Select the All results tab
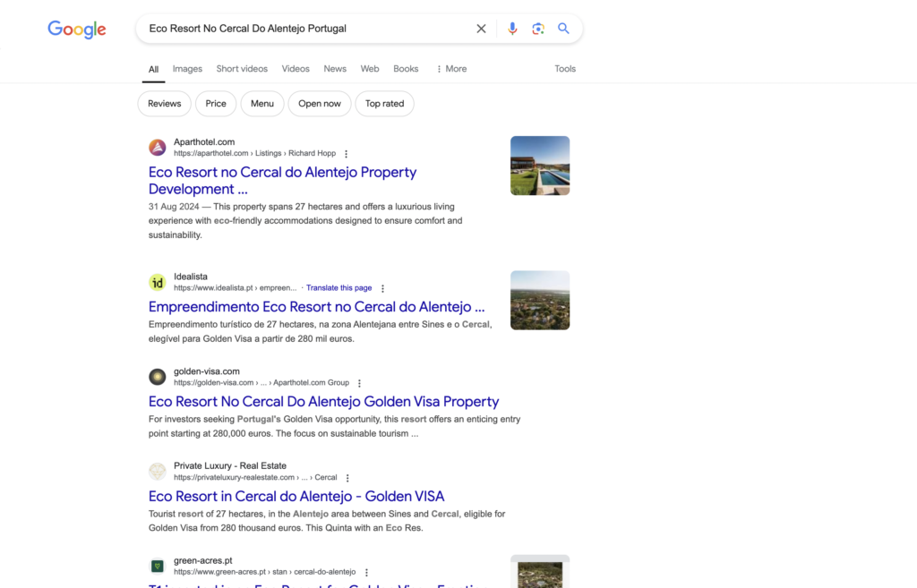The width and height of the screenshot is (917, 588). (153, 69)
